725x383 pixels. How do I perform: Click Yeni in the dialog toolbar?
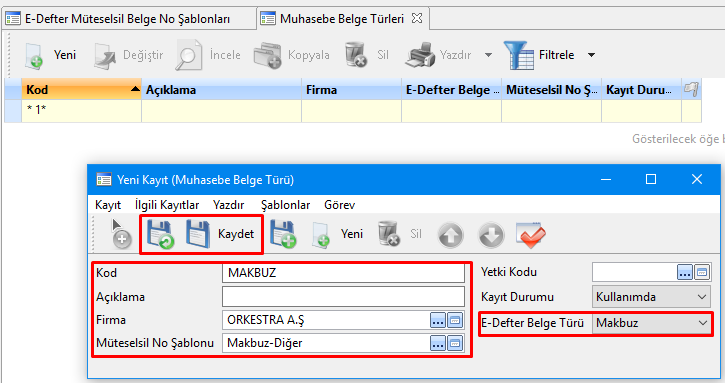338,234
